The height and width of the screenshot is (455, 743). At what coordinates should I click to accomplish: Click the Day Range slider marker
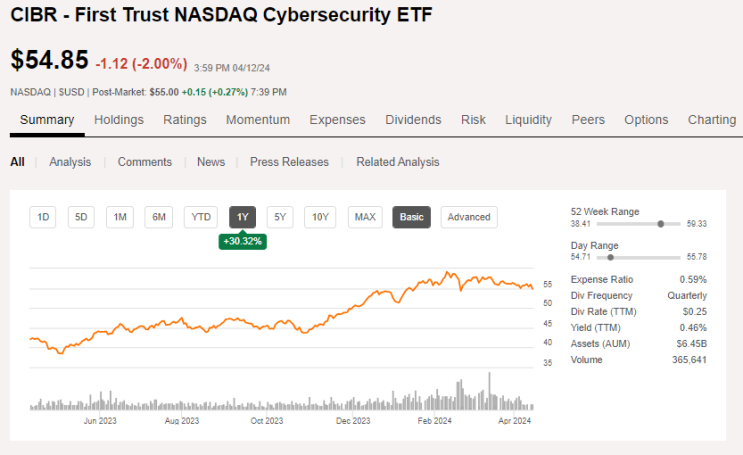[611, 257]
